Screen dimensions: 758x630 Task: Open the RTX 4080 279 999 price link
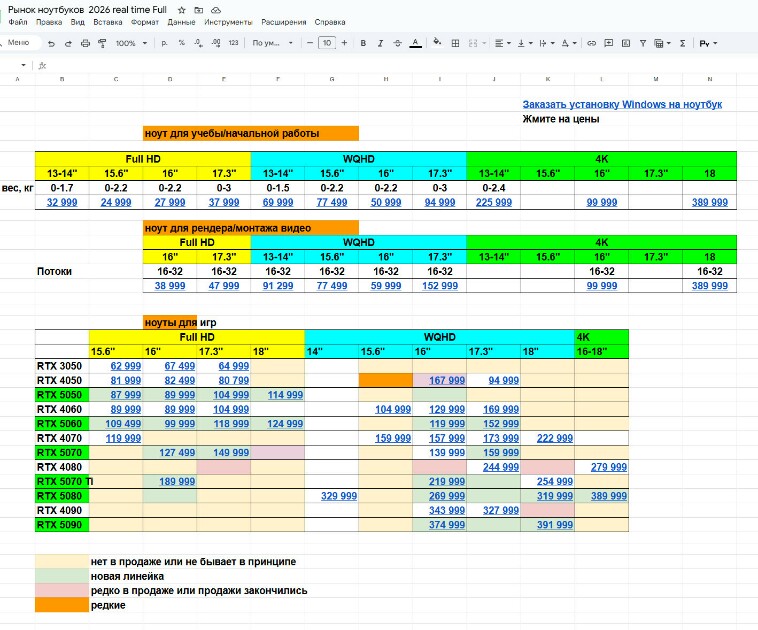[609, 467]
